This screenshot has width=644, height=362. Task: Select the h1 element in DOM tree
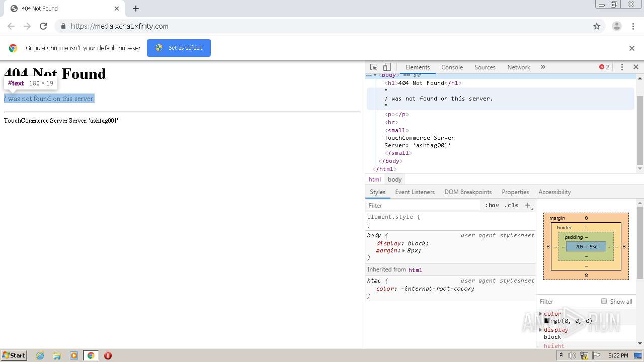[423, 83]
